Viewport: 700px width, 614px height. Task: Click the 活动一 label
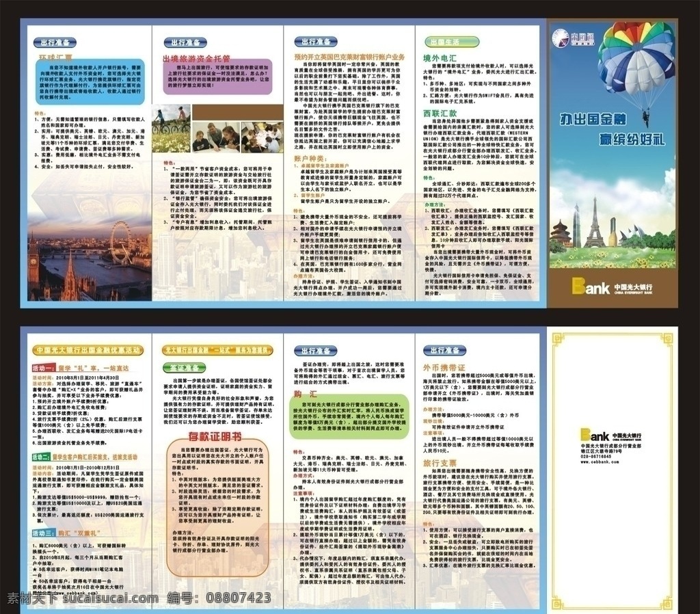pos(43,368)
